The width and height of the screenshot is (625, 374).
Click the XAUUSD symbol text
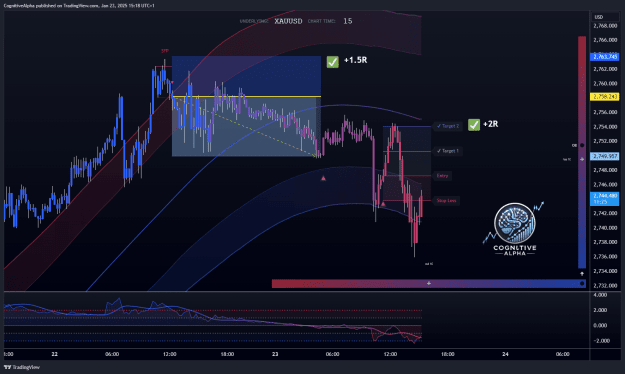coord(288,21)
